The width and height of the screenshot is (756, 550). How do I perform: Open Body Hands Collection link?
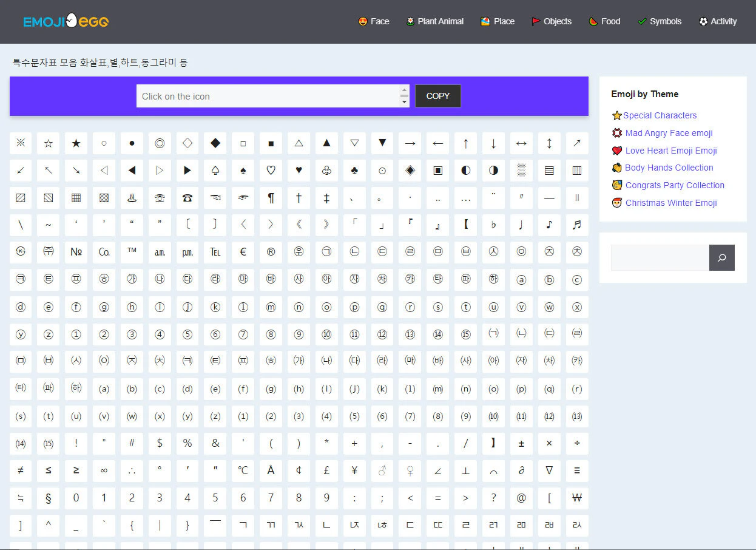pos(669,168)
